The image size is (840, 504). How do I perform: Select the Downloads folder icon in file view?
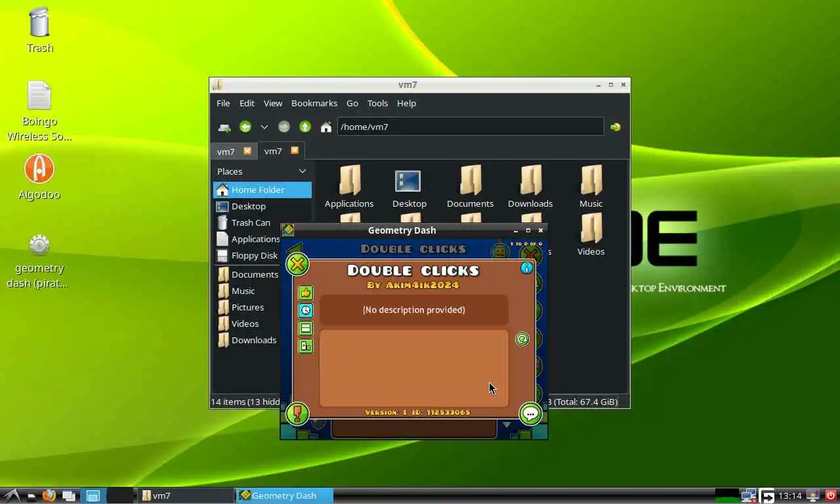click(x=530, y=186)
